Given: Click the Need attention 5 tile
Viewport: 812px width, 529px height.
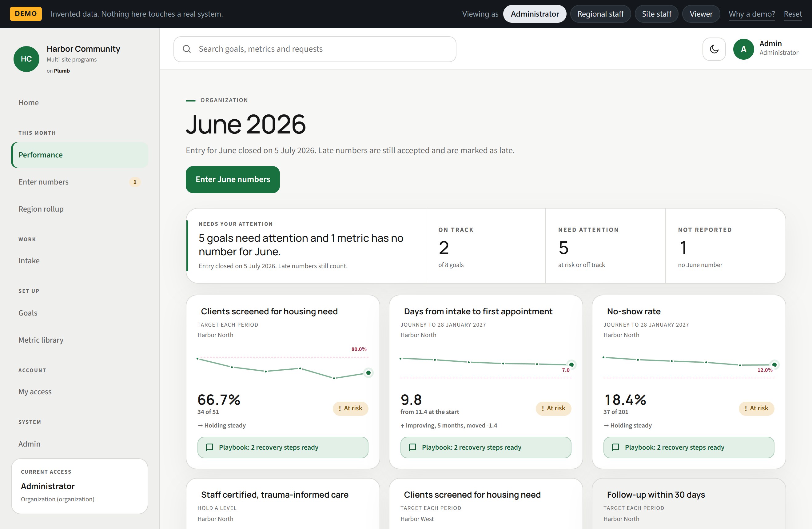Looking at the screenshot, I should 605,245.
